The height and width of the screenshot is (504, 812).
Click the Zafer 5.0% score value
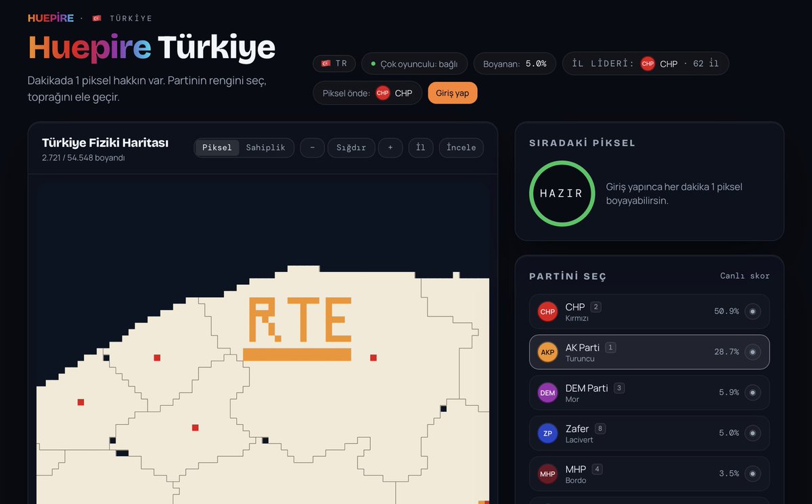(x=729, y=433)
